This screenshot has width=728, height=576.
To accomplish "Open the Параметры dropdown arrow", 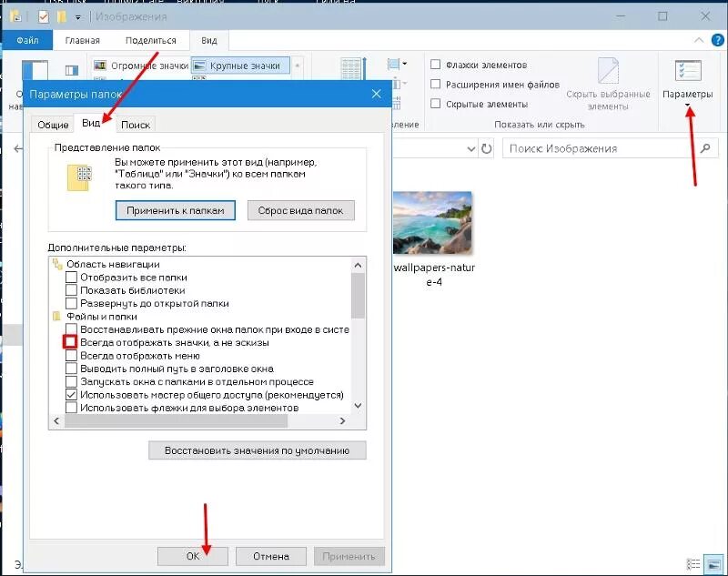I will point(687,104).
